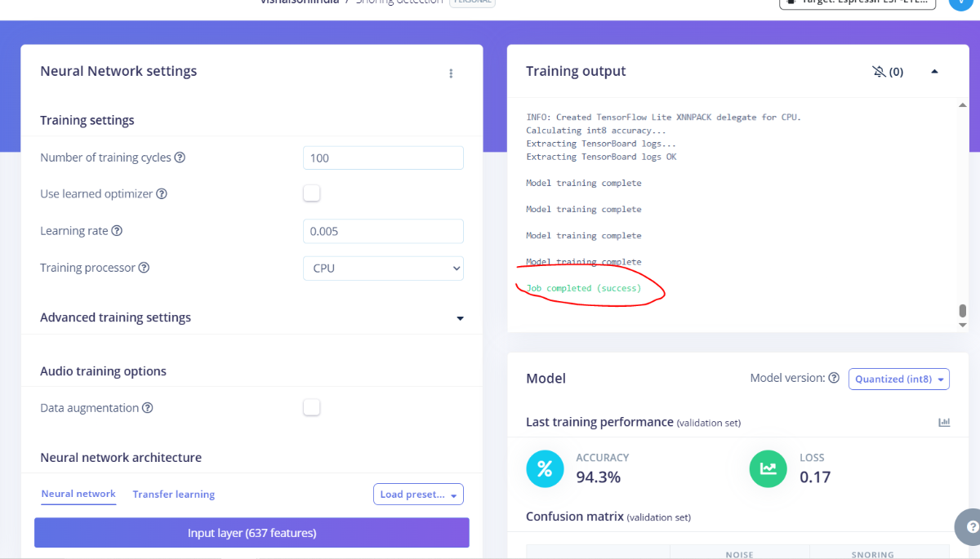Open the Quantized (int8) model version dropdown
Viewport: 980px width, 559px height.
click(898, 379)
